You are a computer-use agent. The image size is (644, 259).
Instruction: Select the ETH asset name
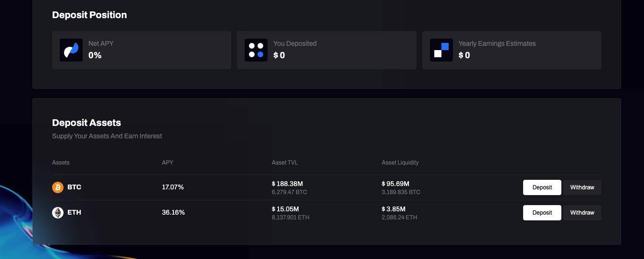pos(75,213)
